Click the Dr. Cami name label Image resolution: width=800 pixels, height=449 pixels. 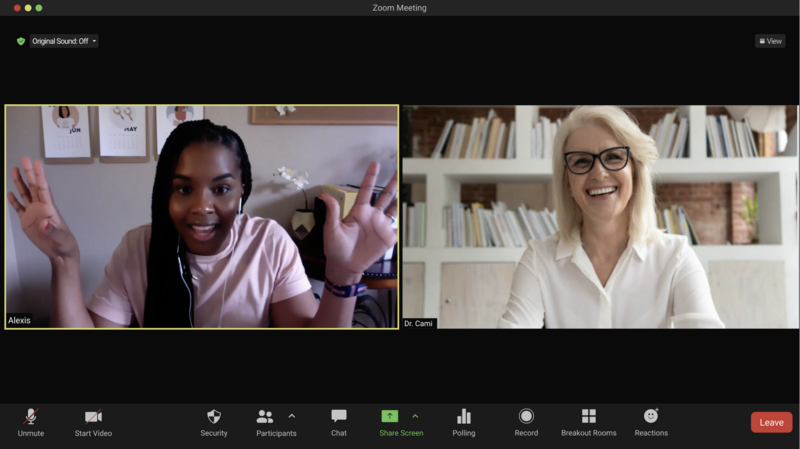pyautogui.click(x=419, y=323)
